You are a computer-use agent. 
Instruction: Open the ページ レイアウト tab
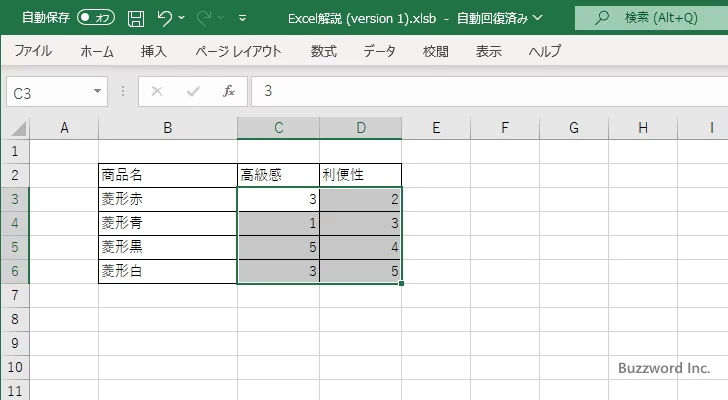pos(239,51)
